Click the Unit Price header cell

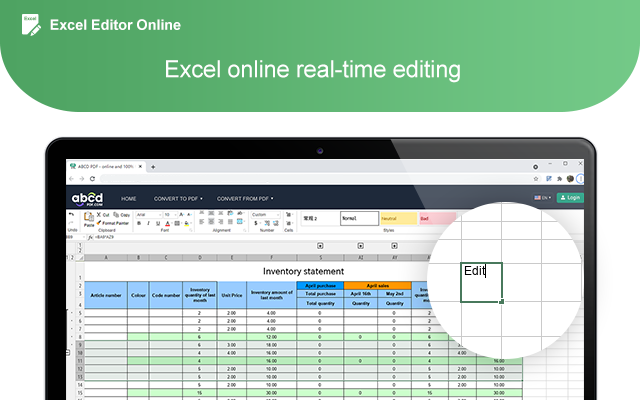click(x=232, y=295)
